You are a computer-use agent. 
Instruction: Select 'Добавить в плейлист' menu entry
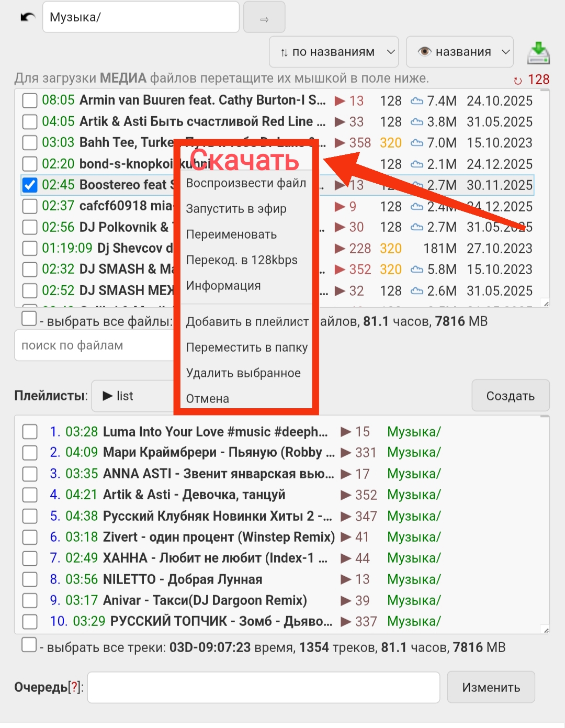[247, 322]
